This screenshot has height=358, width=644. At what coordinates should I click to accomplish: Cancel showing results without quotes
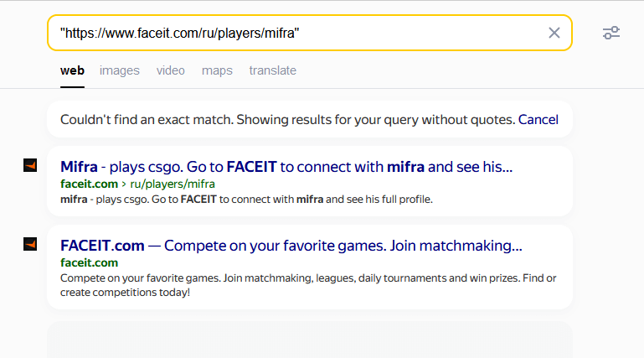(x=538, y=120)
